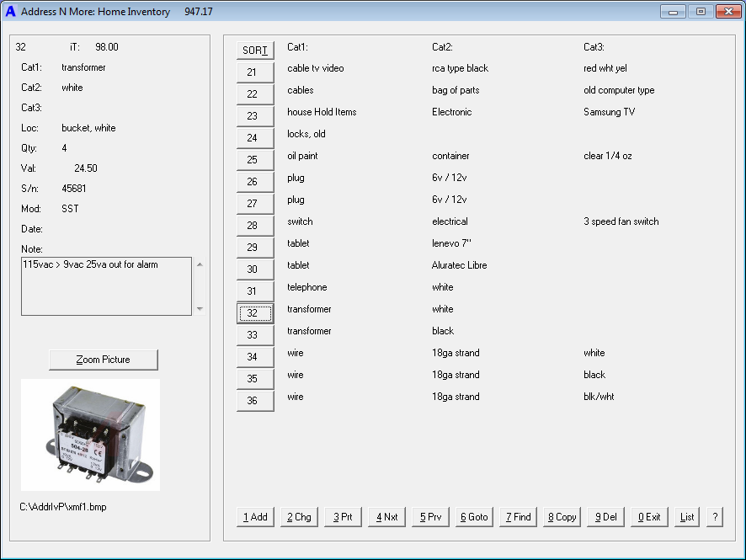This screenshot has height=560, width=746.
Task: Exit the program with 0 Exit
Action: click(648, 516)
